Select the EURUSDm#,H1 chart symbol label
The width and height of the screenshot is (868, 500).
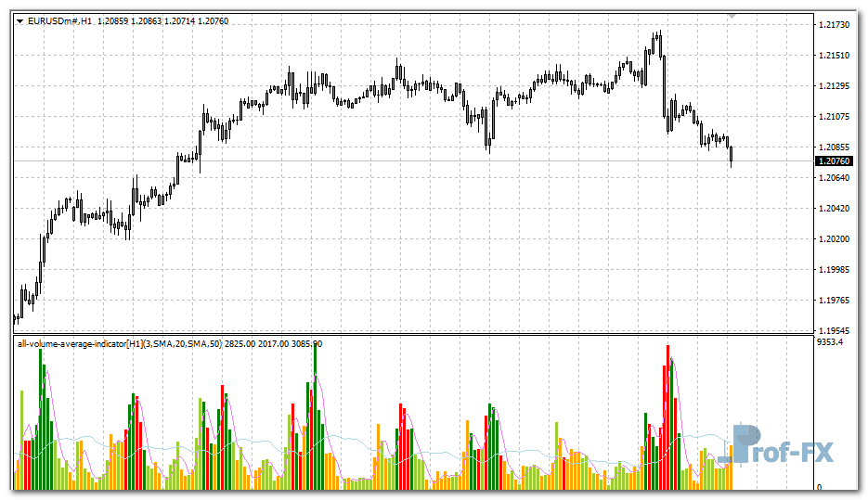pyautogui.click(x=60, y=19)
